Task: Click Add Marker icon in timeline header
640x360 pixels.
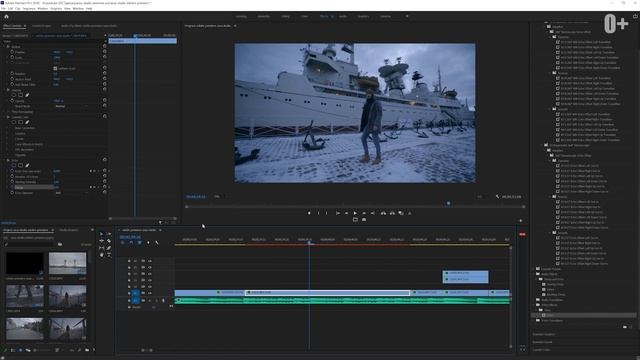Action: (x=148, y=243)
